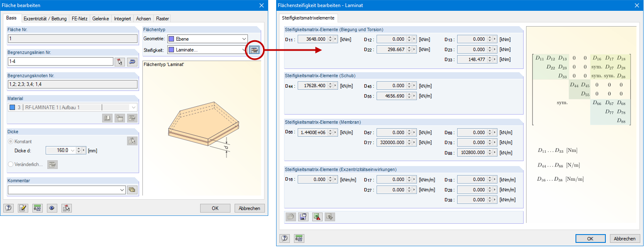
Task: Click Abbrechen in the Laminat dialog
Action: [625, 239]
